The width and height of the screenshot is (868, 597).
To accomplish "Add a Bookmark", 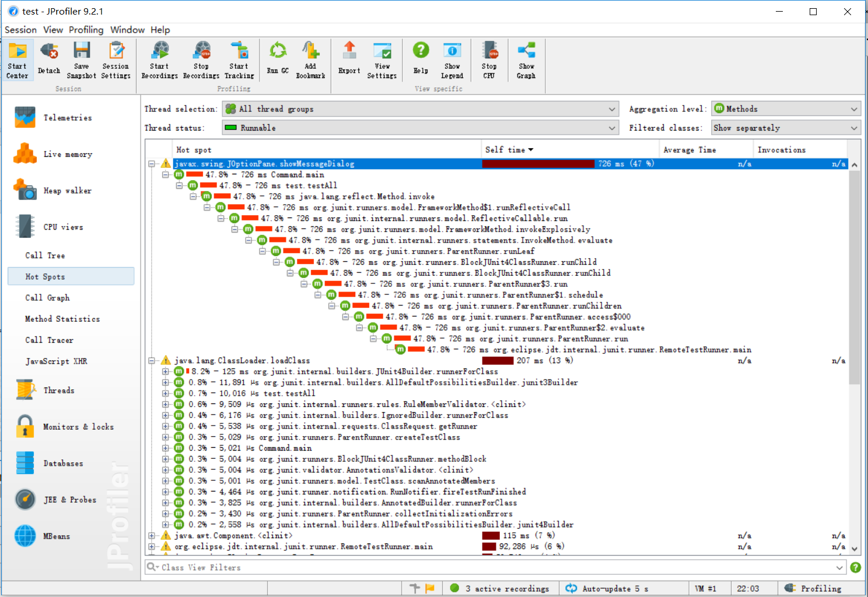I will click(x=310, y=60).
